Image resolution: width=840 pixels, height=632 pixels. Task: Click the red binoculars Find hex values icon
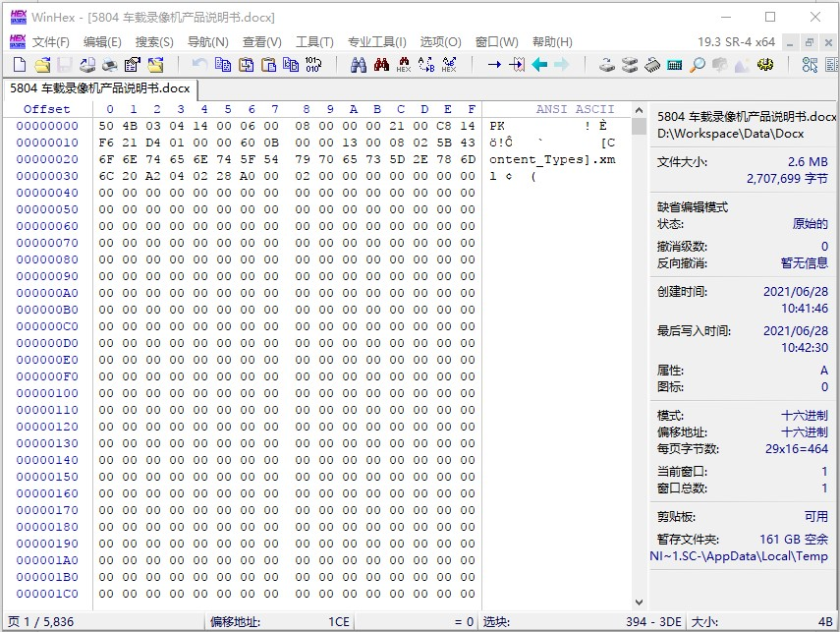click(381, 65)
